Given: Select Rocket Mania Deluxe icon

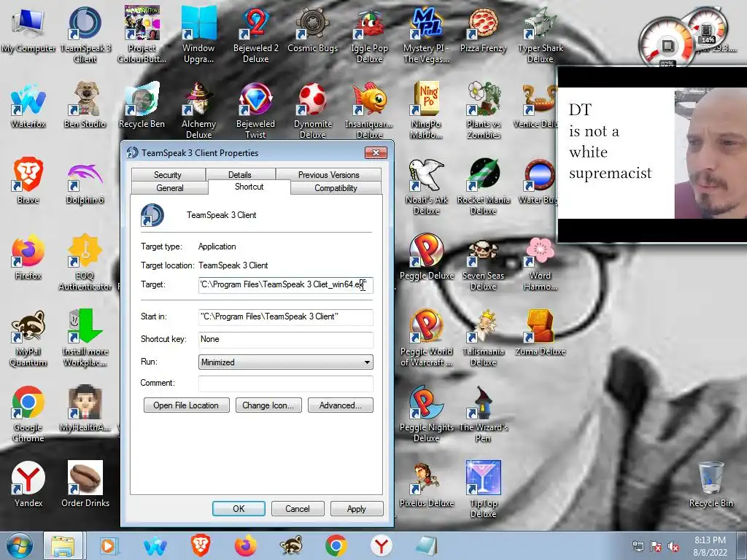Looking at the screenshot, I should (x=483, y=187).
